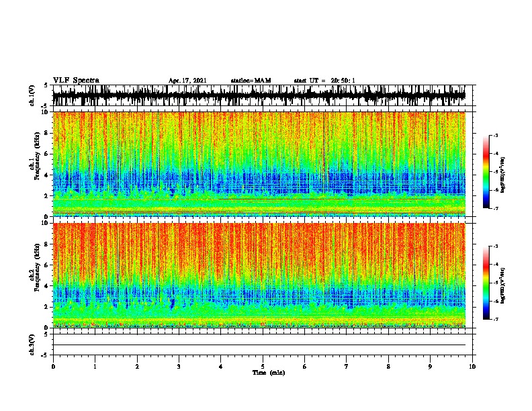Click the "1" minute tick label
Viewport: 532px width, 411px height.
pyautogui.click(x=95, y=367)
